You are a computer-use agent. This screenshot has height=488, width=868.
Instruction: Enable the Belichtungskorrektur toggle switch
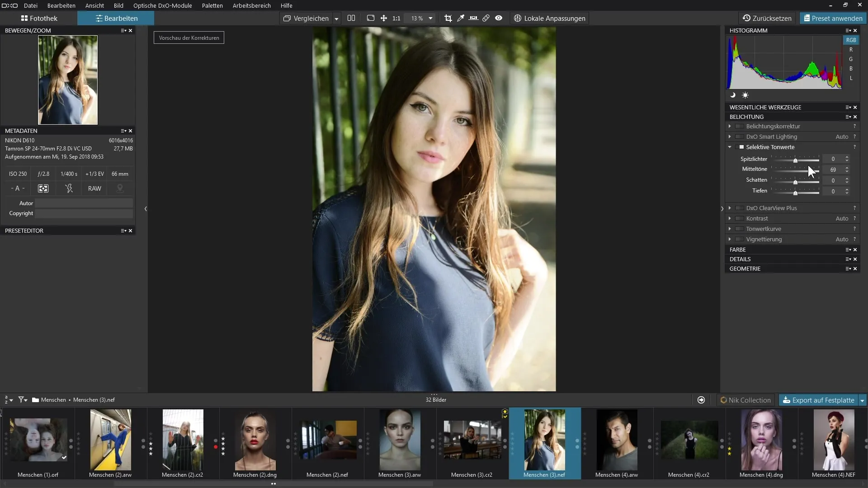coord(740,127)
